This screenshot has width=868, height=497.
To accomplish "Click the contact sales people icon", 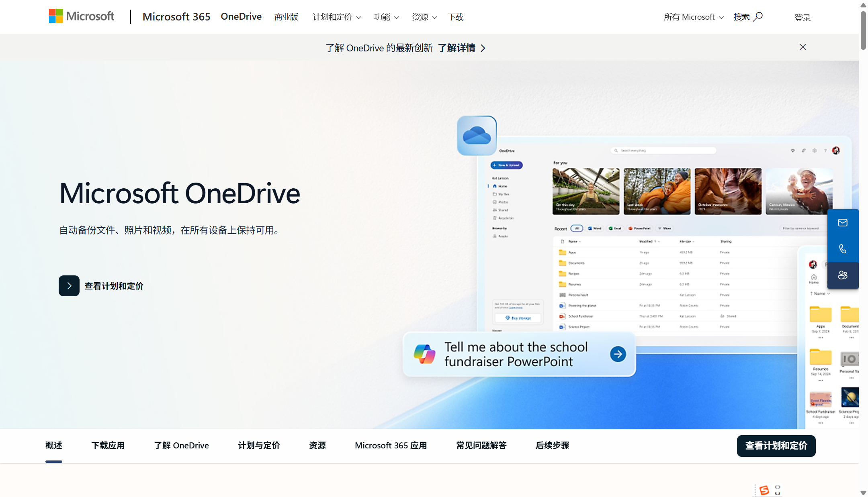I will [843, 275].
